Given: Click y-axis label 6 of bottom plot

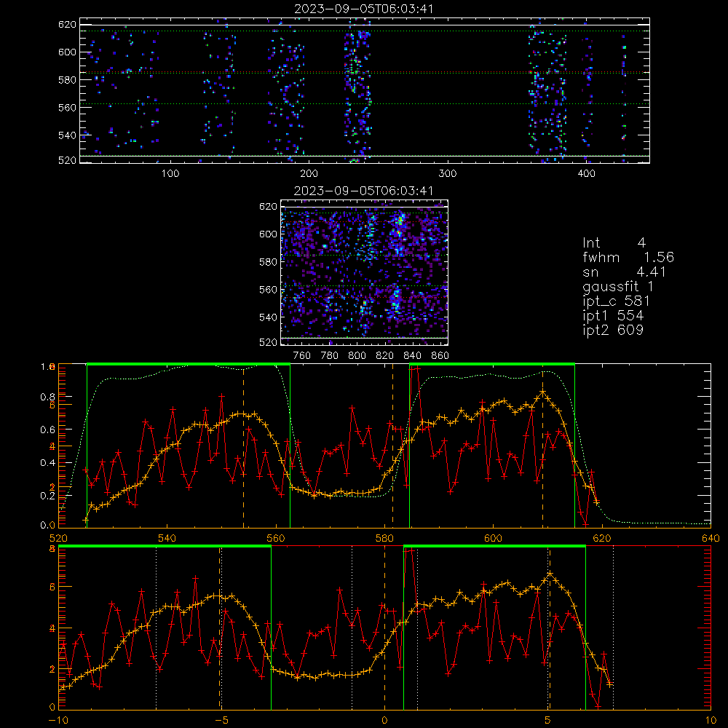Looking at the screenshot, I should (52, 587).
